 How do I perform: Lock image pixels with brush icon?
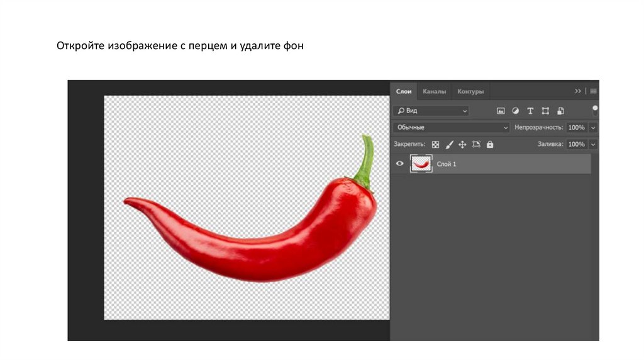449,144
